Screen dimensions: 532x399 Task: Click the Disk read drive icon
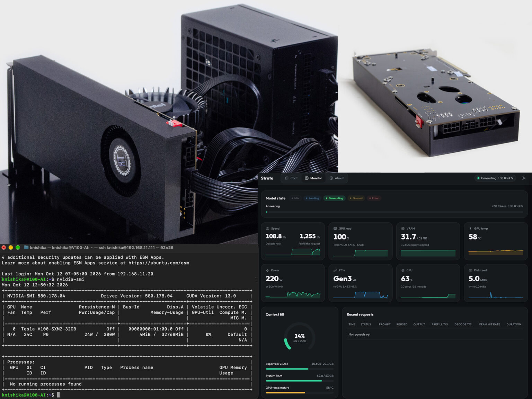point(470,270)
